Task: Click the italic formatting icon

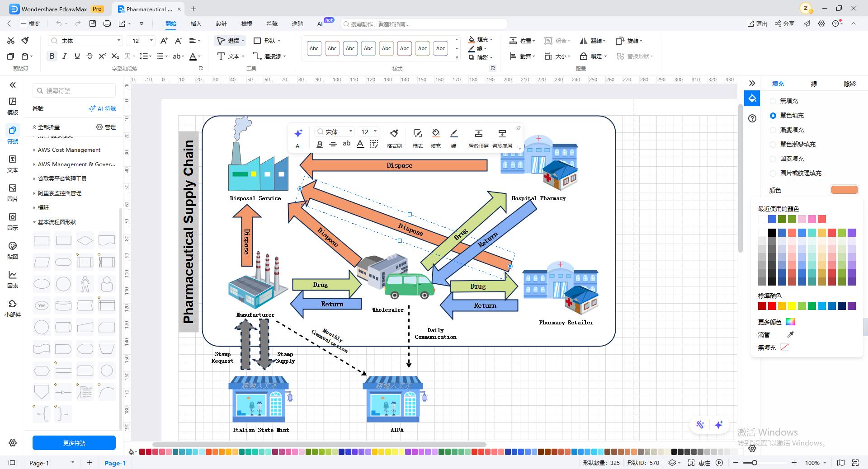Action: pyautogui.click(x=65, y=56)
